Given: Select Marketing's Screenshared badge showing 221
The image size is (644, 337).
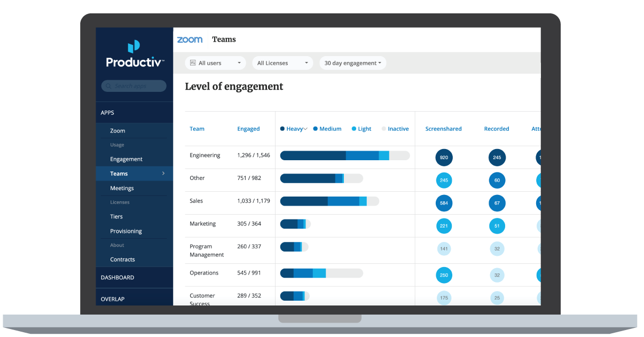Looking at the screenshot, I should 444,226.
